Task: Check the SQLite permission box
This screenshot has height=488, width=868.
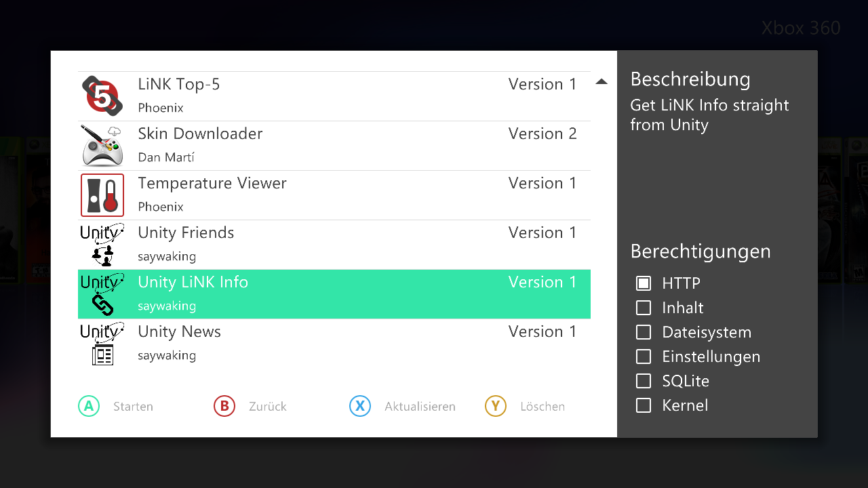Action: (x=644, y=381)
